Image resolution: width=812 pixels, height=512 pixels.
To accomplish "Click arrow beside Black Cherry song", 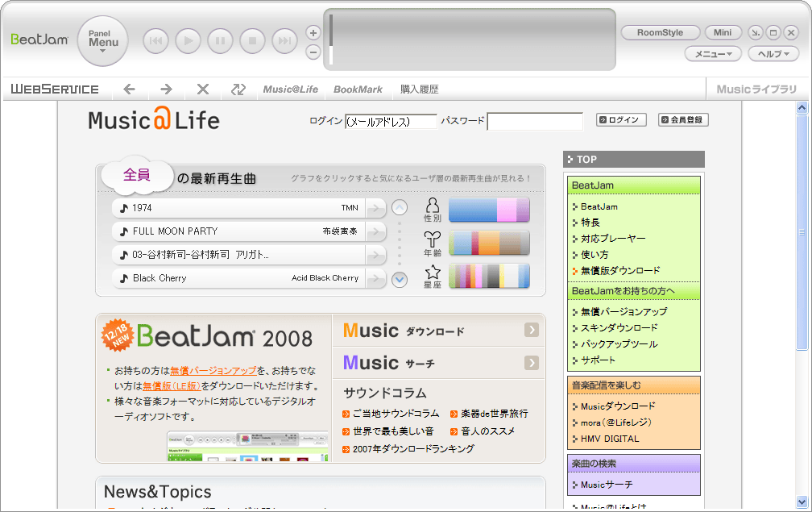I will click(375, 278).
